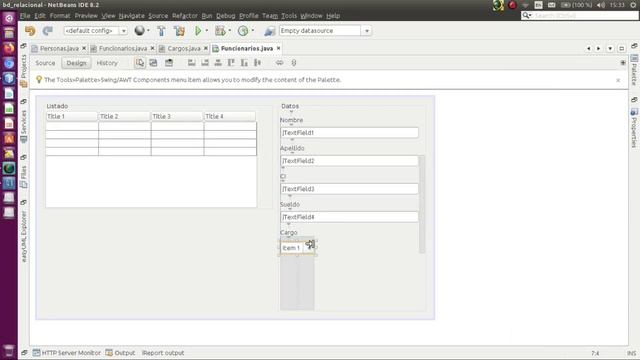Viewport: 640px width, 360px height.
Task: Align left in column from designer toolbar
Action: click(191, 63)
